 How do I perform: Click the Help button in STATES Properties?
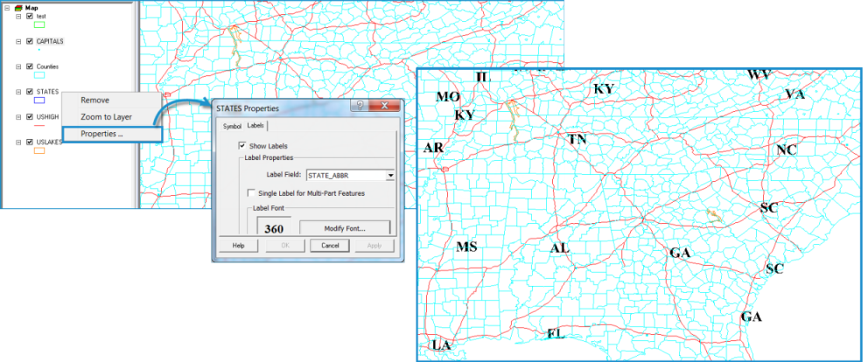coord(239,245)
